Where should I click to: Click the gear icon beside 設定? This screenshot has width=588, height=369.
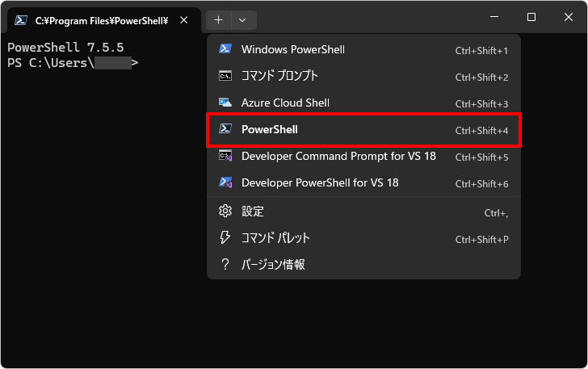coord(225,212)
